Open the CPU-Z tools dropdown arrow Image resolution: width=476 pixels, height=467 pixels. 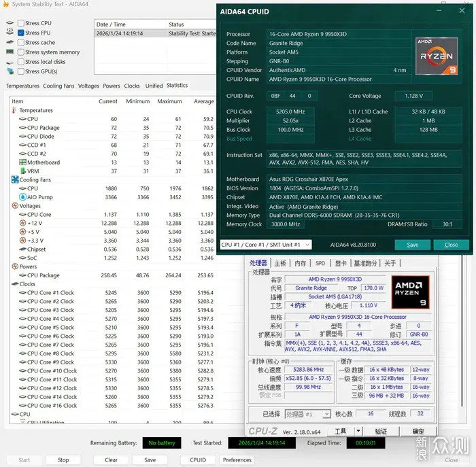pyautogui.click(x=358, y=431)
